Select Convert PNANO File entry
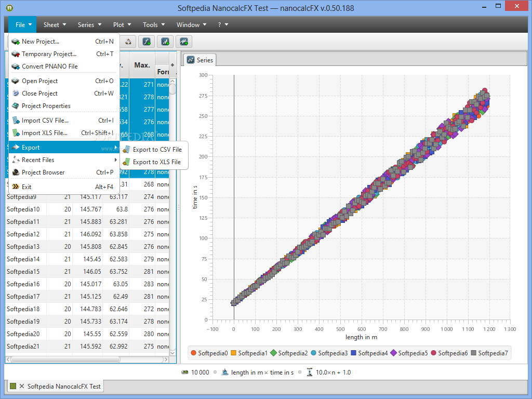Viewport: 532px width, 399px height. point(64,66)
